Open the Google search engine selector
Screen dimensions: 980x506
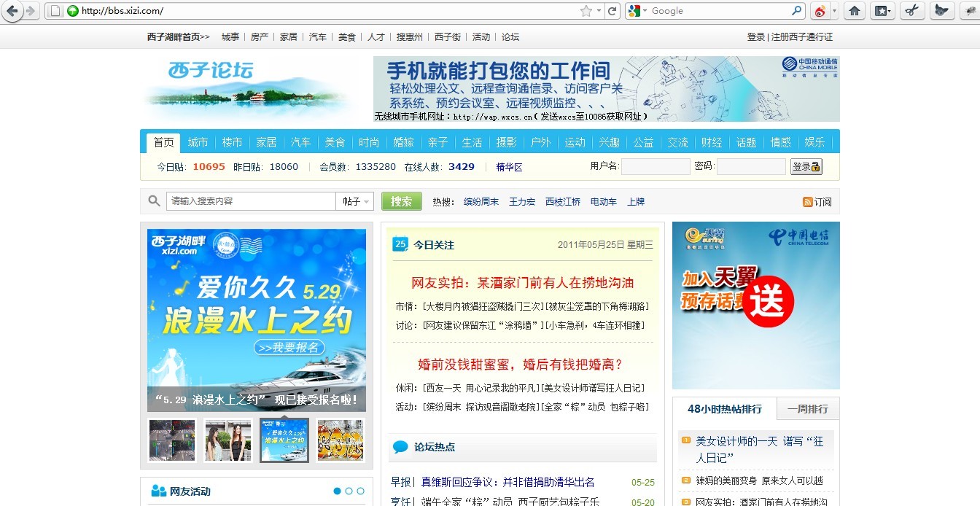coord(637,11)
